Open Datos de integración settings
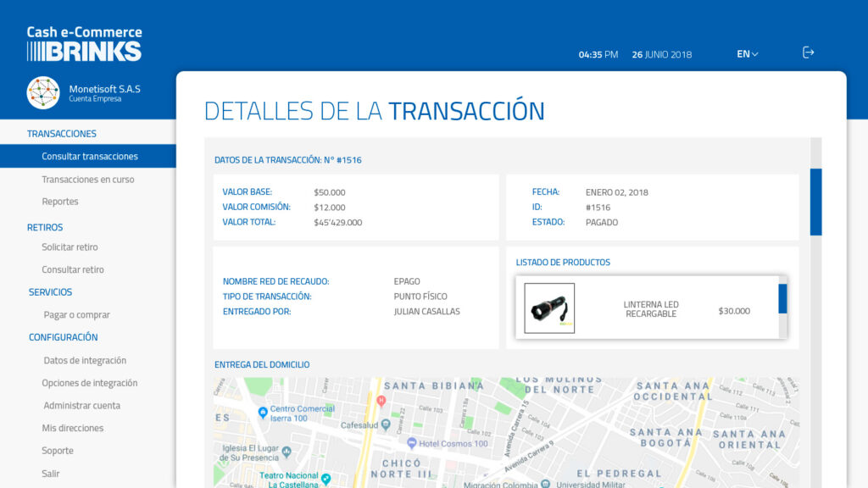This screenshot has width=868, height=488. (85, 360)
